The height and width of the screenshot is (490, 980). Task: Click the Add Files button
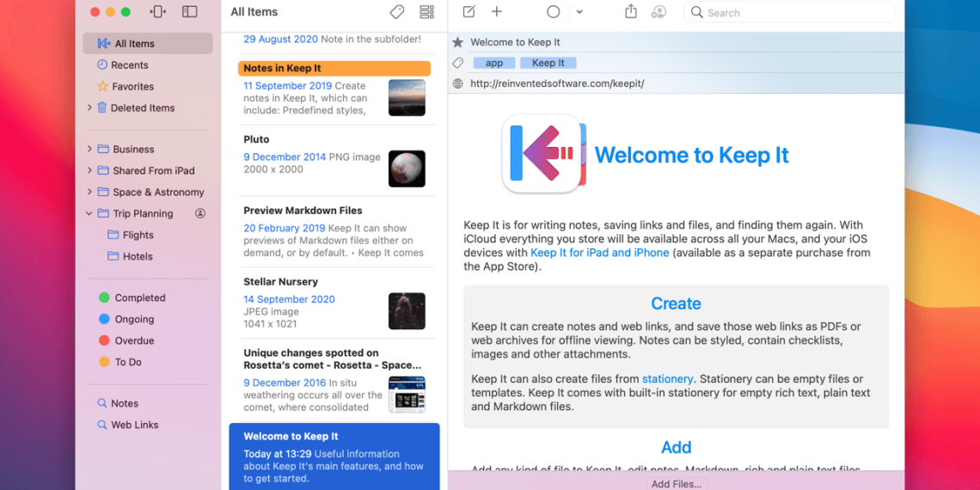[676, 484]
